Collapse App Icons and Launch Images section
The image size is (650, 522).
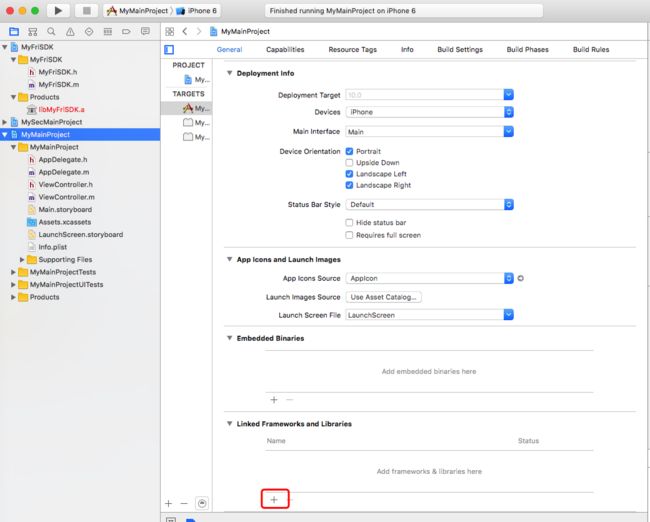[229, 259]
